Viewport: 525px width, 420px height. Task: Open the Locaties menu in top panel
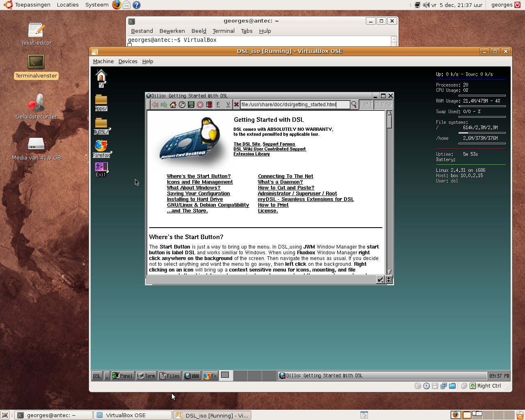(x=68, y=5)
